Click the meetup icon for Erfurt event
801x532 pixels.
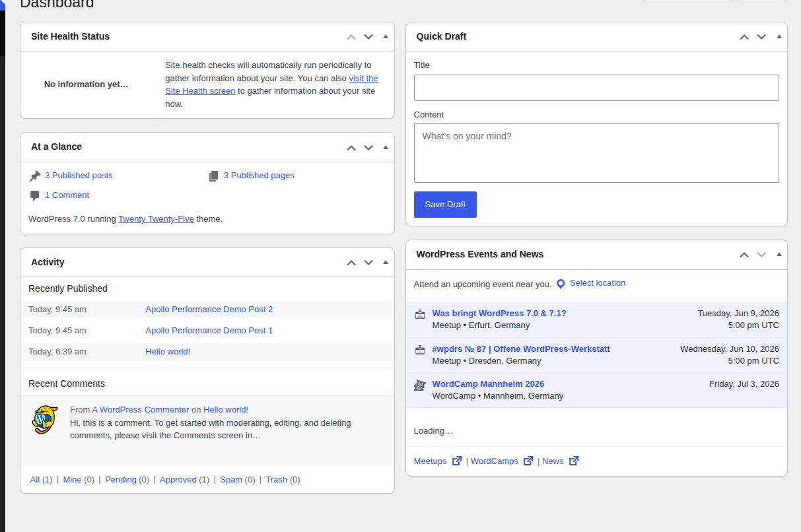[x=419, y=314]
